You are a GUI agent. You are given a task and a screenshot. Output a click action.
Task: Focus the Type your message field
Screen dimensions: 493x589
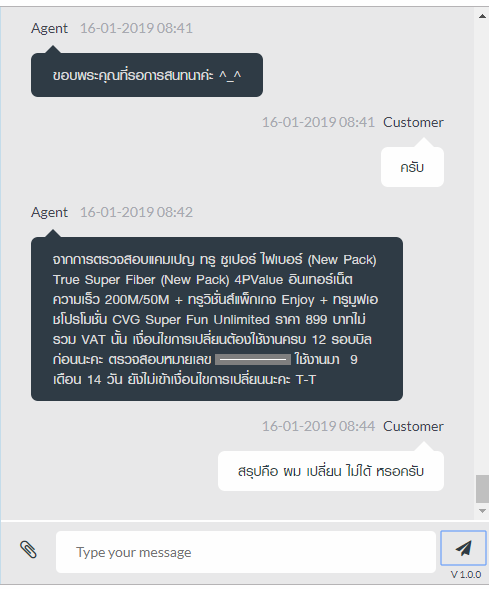point(246,552)
